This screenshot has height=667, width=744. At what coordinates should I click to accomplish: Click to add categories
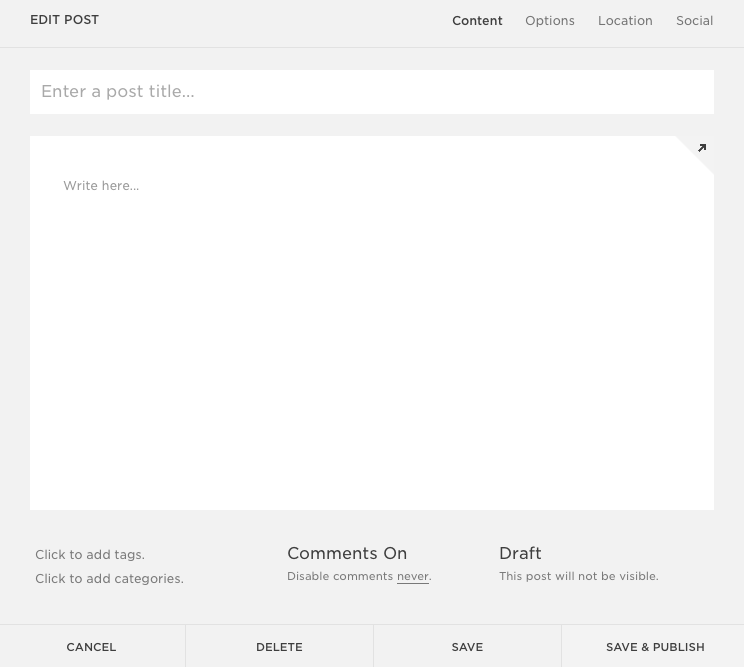pyautogui.click(x=109, y=579)
